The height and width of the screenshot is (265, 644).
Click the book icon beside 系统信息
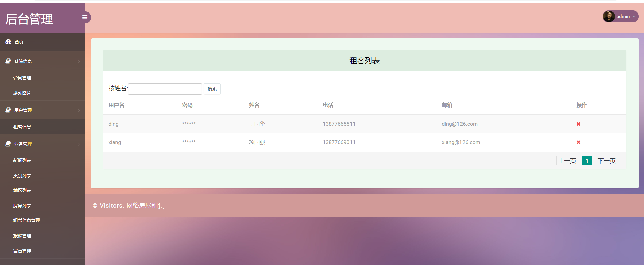point(8,61)
